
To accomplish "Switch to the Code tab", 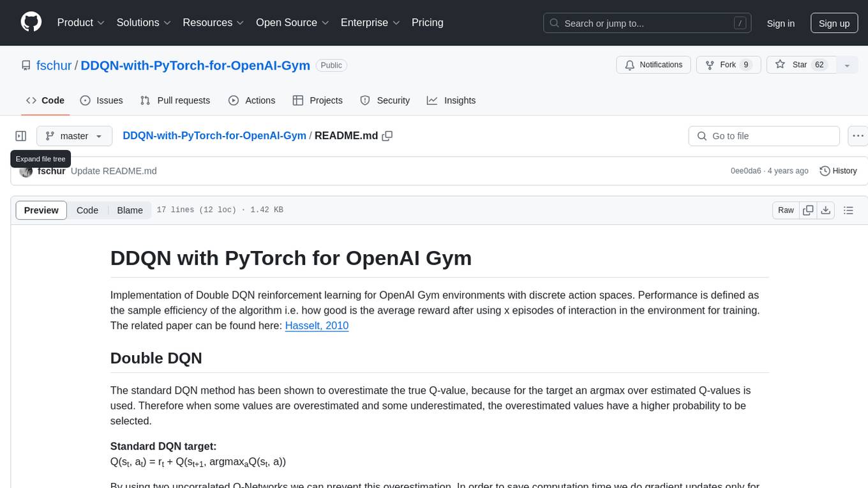I will 45,100.
